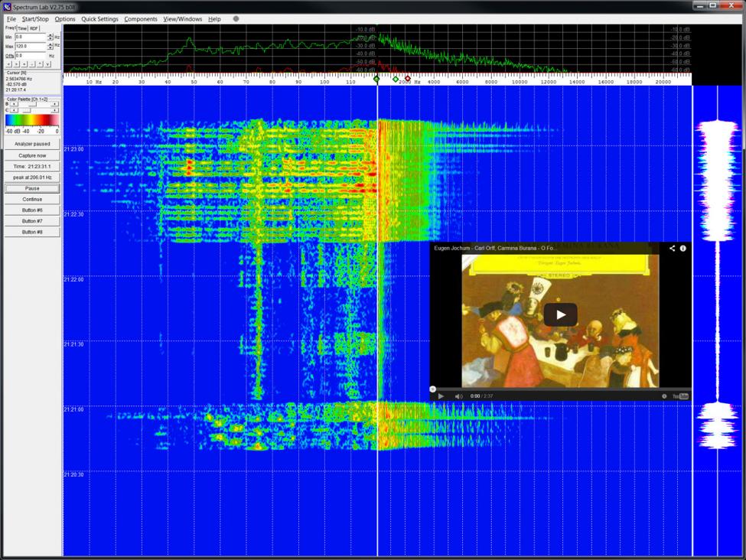Adjust the color palette contrast slider C
Screen dimensions: 746x560
28,110
